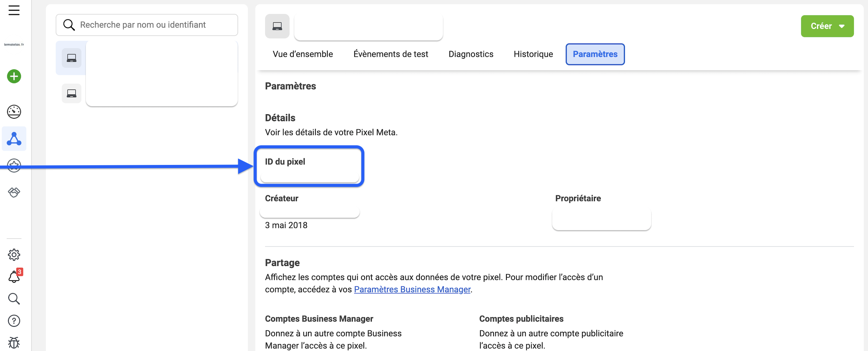Image resolution: width=868 pixels, height=351 pixels.
Task: Follow the Paramètres Business Manager link
Action: pyautogui.click(x=412, y=289)
